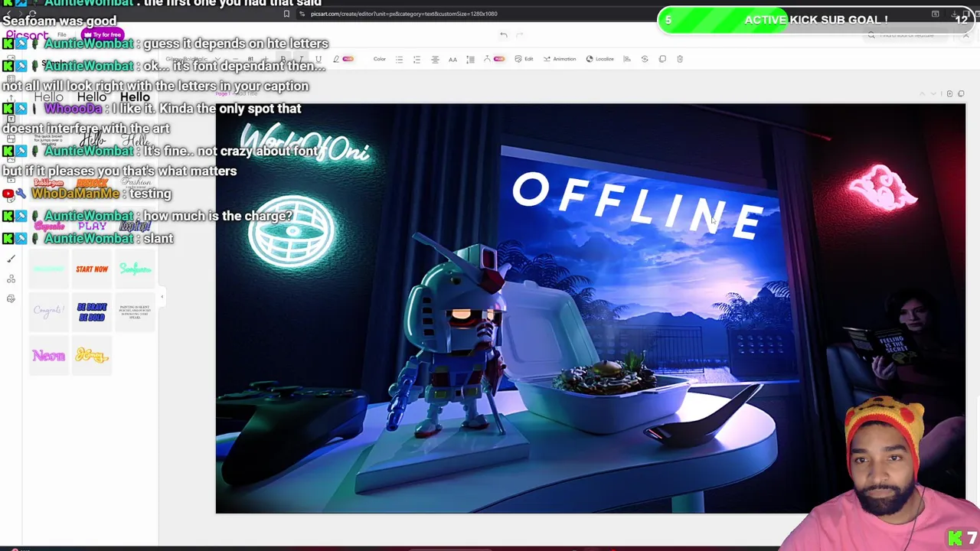This screenshot has width=980, height=551.
Task: Open curved text PLUS tool
Action: tap(494, 59)
